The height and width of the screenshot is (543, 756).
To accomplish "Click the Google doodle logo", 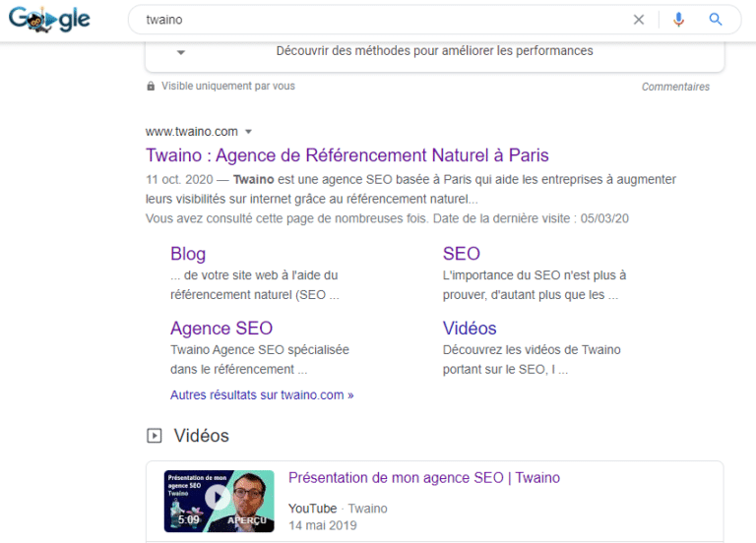I will coord(49,20).
